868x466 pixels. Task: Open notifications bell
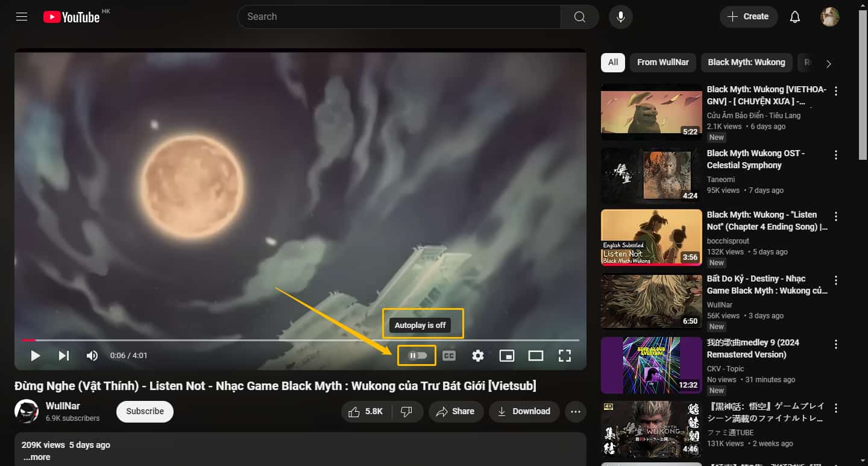pyautogui.click(x=795, y=17)
